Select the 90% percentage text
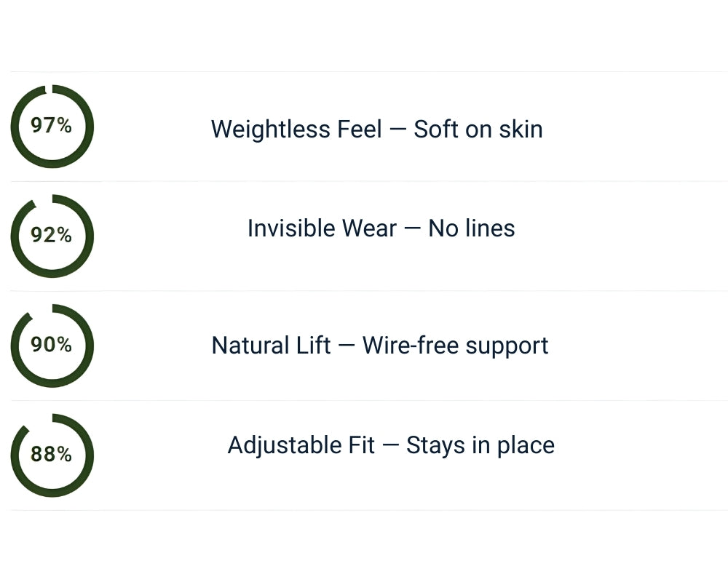 [51, 345]
